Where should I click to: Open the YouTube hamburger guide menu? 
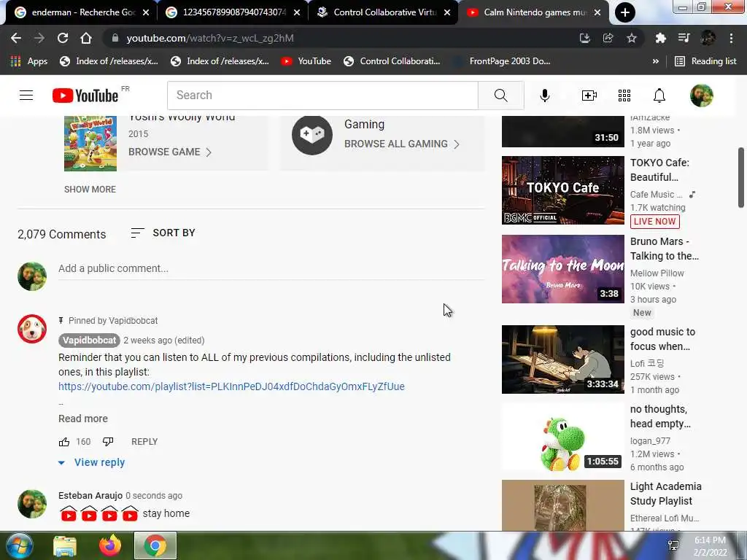26,96
